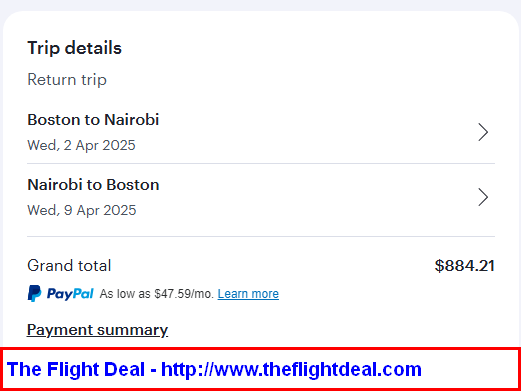The image size is (521, 391).
Task: Expand the Nairobi to Boston chevron arrow
Action: pos(483,197)
